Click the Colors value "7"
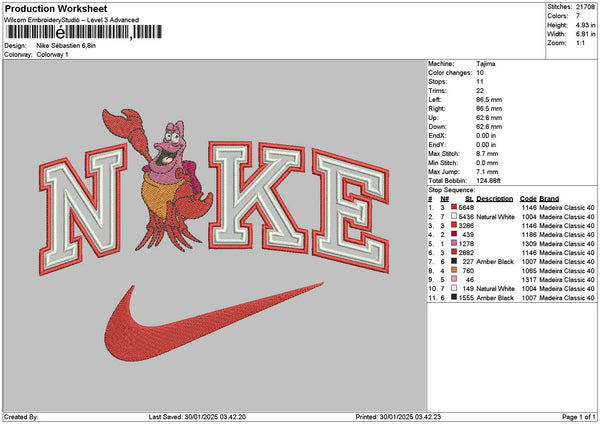 578,16
